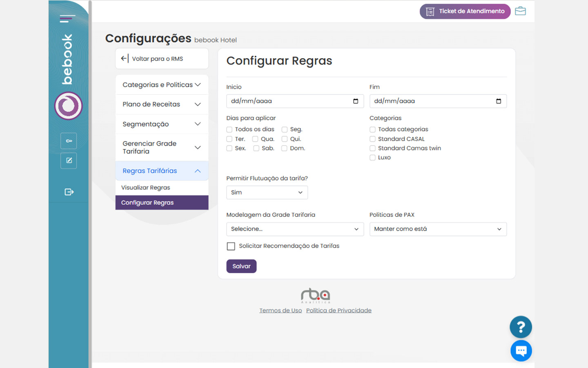This screenshot has width=588, height=368.
Task: Open the Inicio date calendar picker
Action: click(356, 101)
